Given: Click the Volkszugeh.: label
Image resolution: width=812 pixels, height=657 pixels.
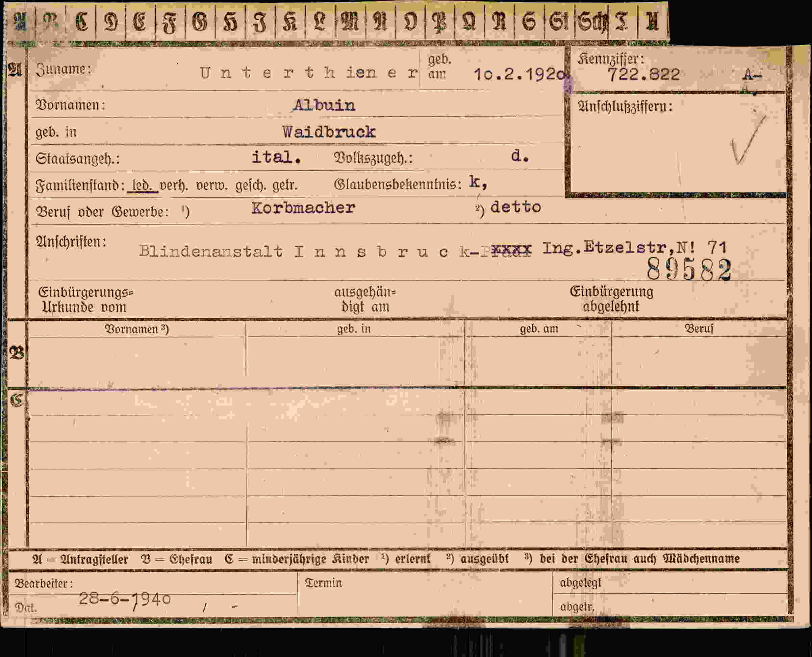Looking at the screenshot, I should click(373, 158).
